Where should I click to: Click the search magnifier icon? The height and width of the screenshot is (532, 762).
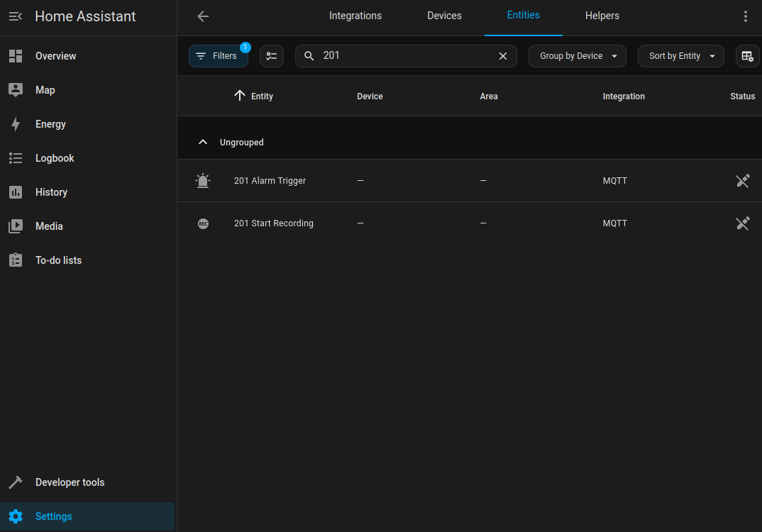click(309, 56)
